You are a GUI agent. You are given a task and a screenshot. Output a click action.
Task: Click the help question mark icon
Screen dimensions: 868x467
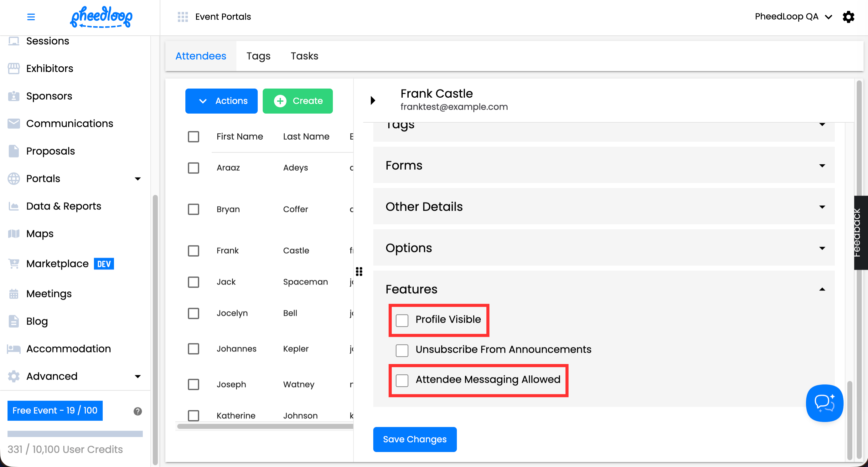(x=137, y=411)
